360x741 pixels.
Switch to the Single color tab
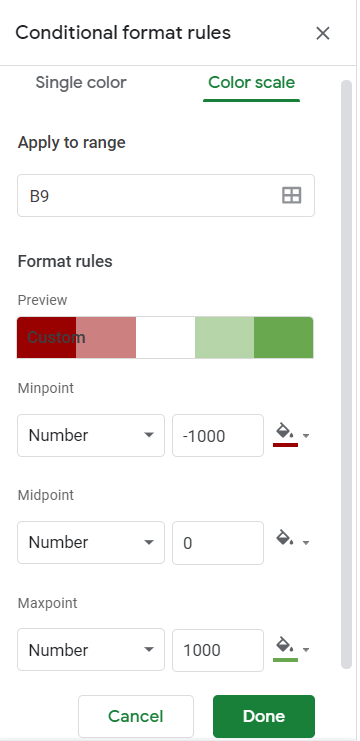point(81,83)
